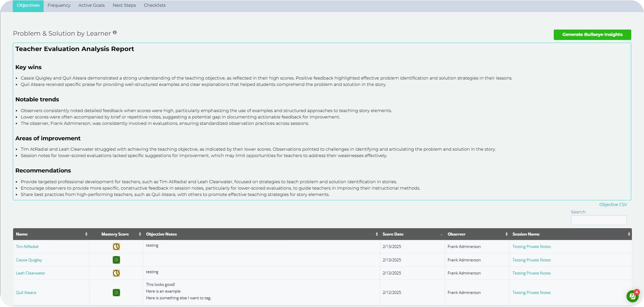Click 2/13/2025 date in Tim AtRadial row
Image resolution: width=644 pixels, height=307 pixels.
pyautogui.click(x=392, y=247)
